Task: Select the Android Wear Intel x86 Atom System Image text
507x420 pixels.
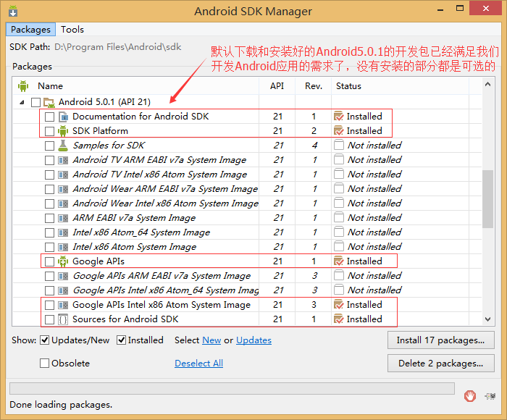Action: [166, 203]
